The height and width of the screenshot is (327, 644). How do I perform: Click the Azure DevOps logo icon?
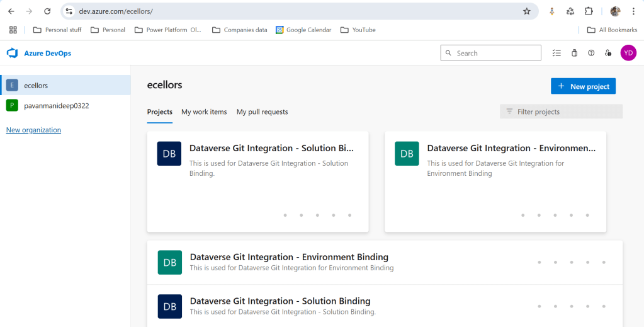click(x=12, y=54)
